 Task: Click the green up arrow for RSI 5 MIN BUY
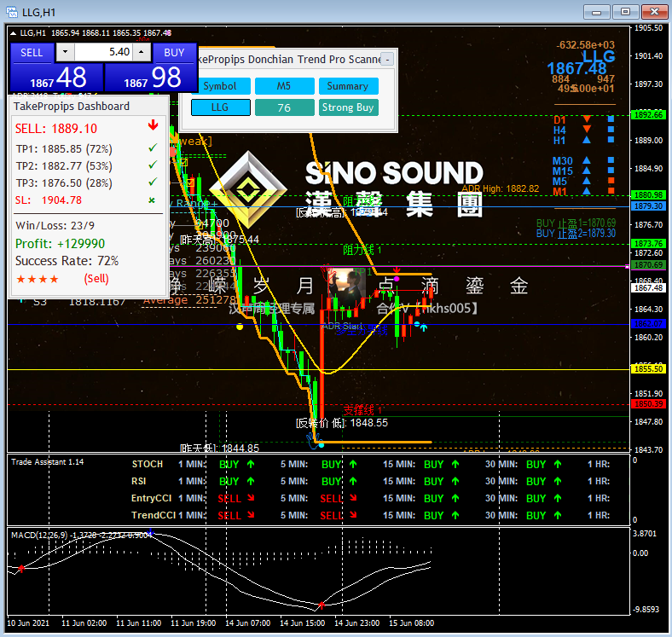pos(353,481)
